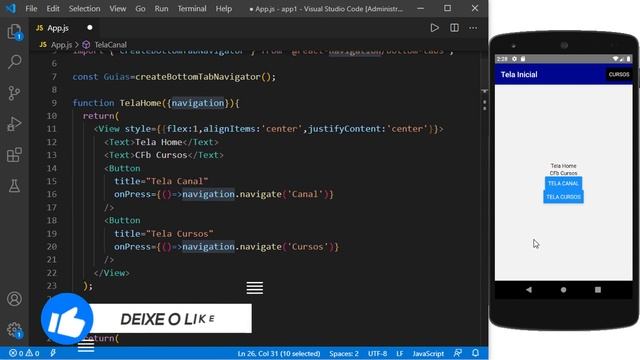Open the feedback icon in status bar

458,353
